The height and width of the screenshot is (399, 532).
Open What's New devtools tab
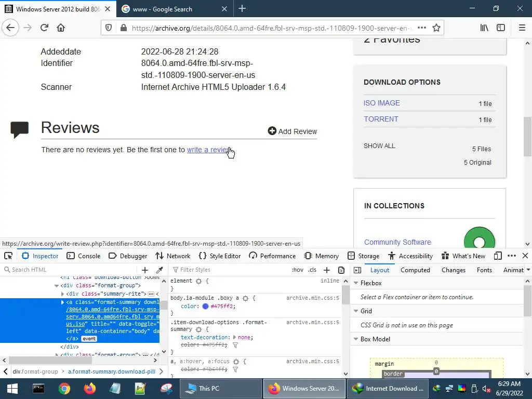pyautogui.click(x=463, y=256)
